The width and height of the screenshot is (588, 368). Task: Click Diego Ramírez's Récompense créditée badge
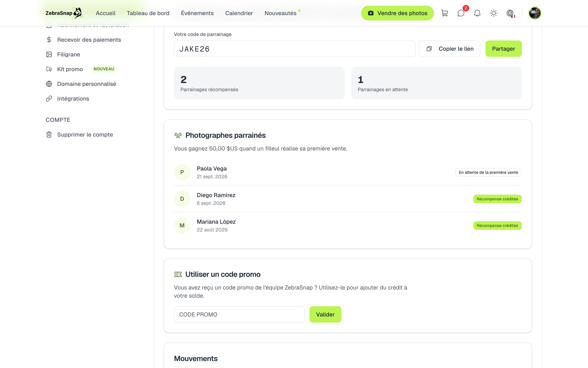pos(497,199)
